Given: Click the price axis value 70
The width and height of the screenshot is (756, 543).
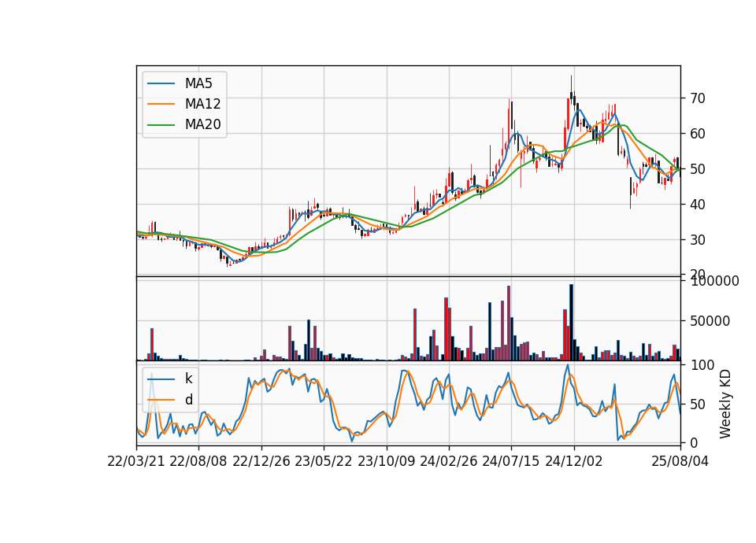Looking at the screenshot, I should pos(699,98).
